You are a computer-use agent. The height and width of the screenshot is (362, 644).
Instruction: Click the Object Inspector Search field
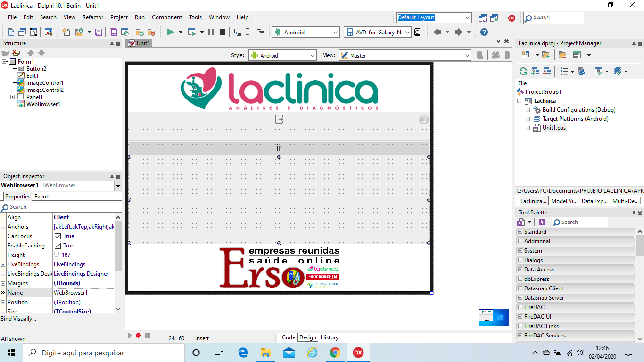pyautogui.click(x=61, y=207)
